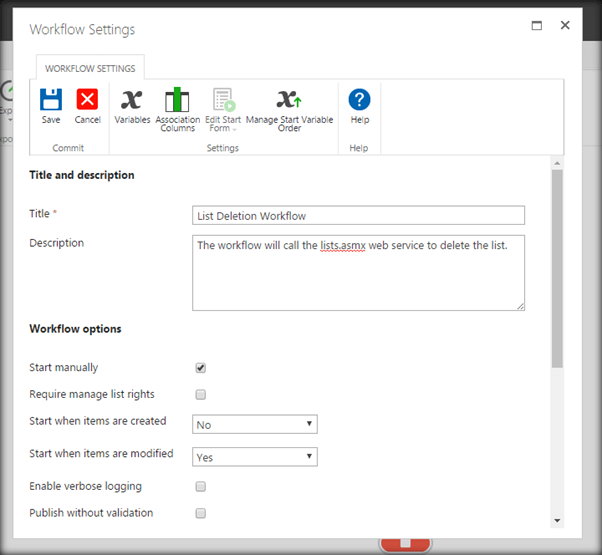Expand the Start when items are created dropdown
This screenshot has height=555, width=602.
pos(254,424)
